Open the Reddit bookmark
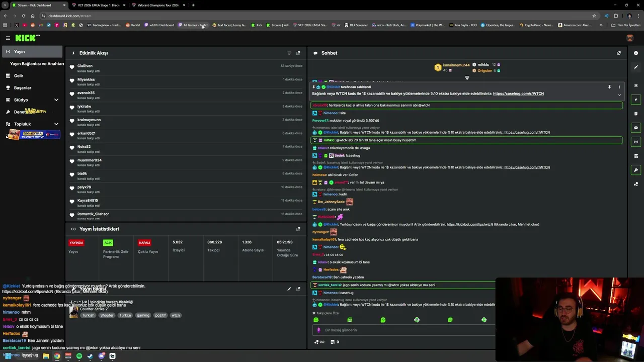This screenshot has height=362, width=644. (x=133, y=25)
